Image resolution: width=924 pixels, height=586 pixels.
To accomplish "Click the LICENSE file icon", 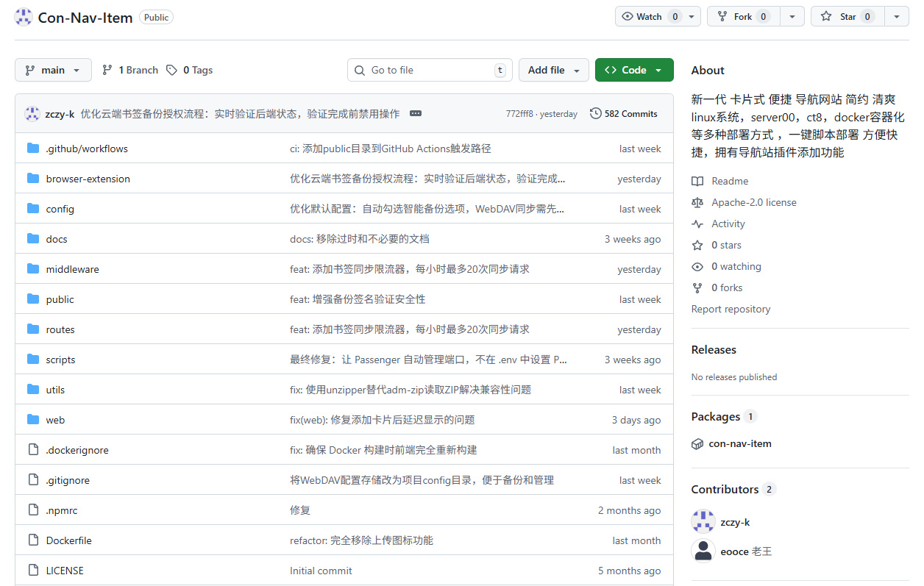I will (33, 571).
